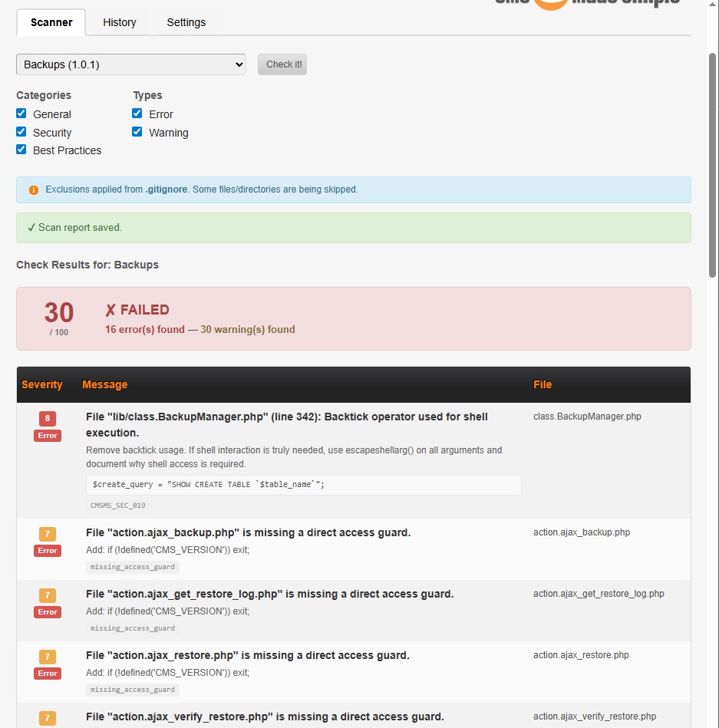Toggle the Error type checkbox
Screen dimensions: 719x728
137,114
